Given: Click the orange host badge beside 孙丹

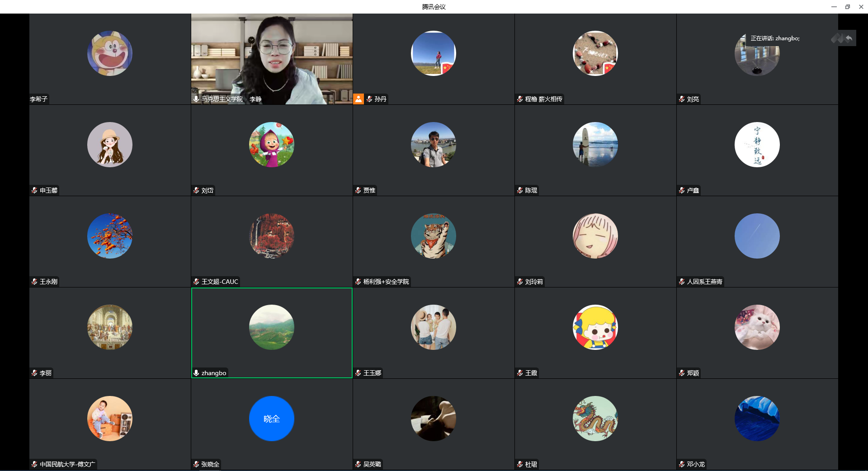Looking at the screenshot, I should (x=359, y=99).
